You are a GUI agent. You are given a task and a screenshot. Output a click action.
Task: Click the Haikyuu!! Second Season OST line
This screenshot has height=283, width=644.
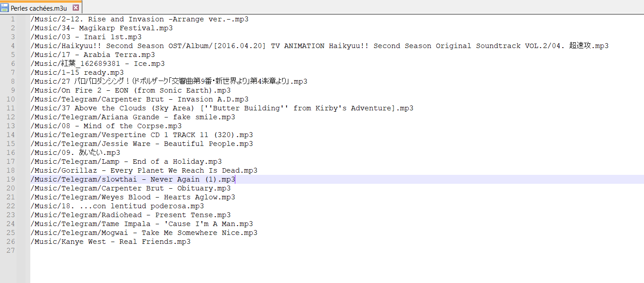(320, 46)
